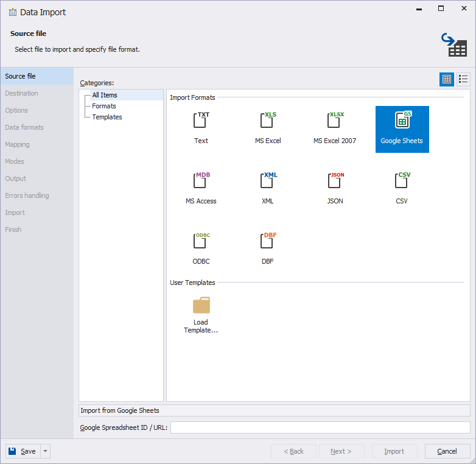Select the Templates category
Image resolution: width=476 pixels, height=464 pixels.
pyautogui.click(x=107, y=117)
